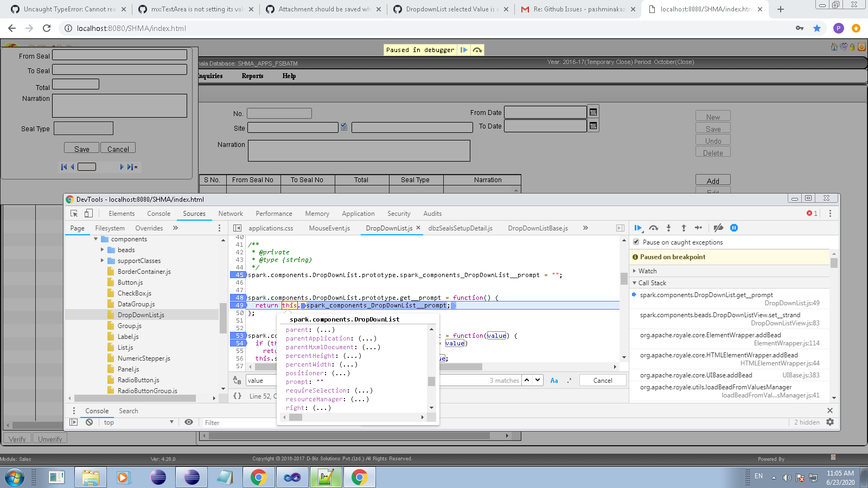Toggle the blue pause on exceptions button
The width and height of the screenshot is (868, 488).
pos(734,228)
